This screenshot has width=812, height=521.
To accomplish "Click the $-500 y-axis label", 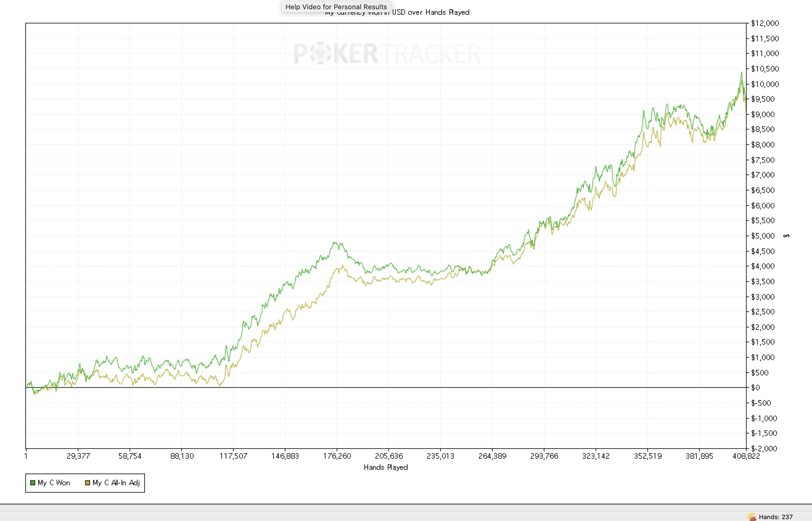I will (x=761, y=403).
